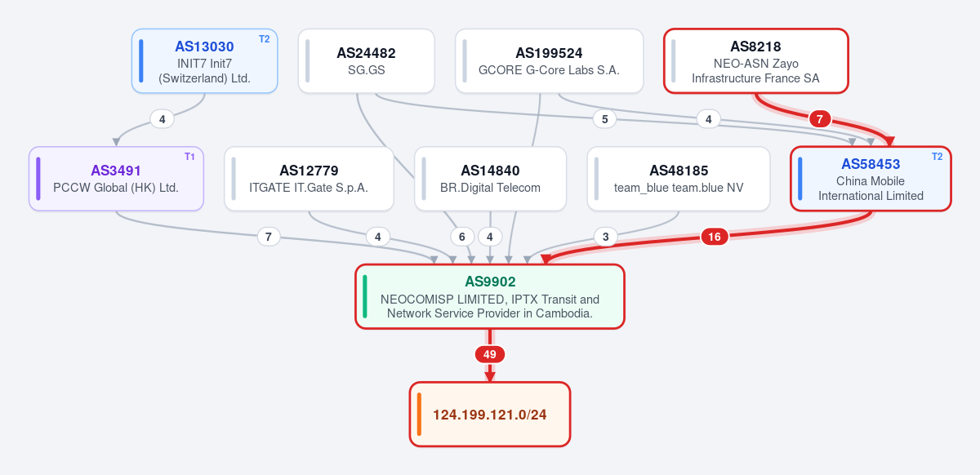Click the T2 tier tag on AS58453
The image size is (980, 475).
[x=937, y=156]
